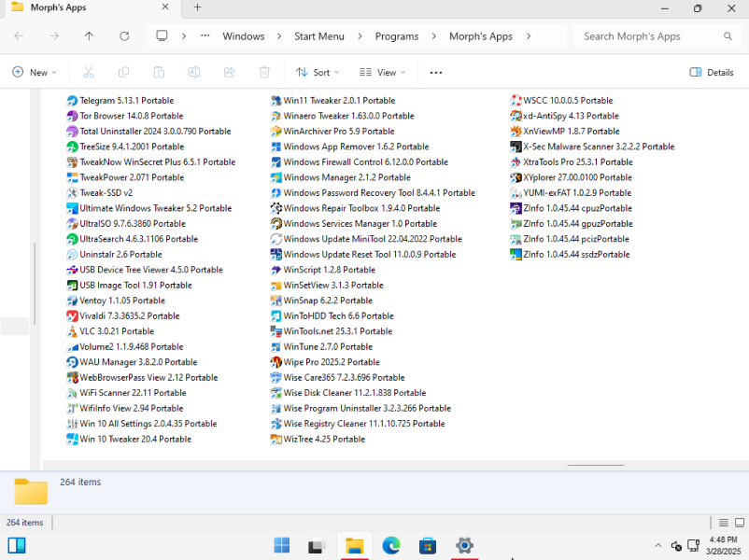Screen dimensions: 749x560
Task: Click the Rename icon in toolbar
Action: pos(194,73)
